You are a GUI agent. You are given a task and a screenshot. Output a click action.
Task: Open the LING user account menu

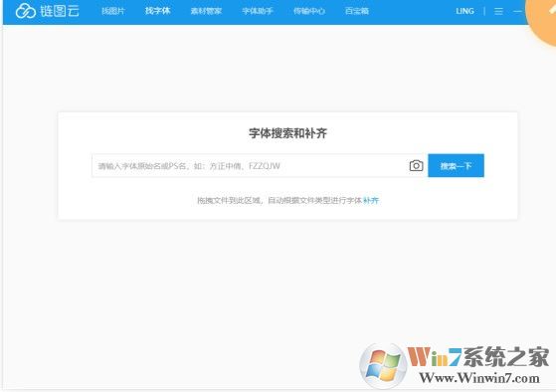pyautogui.click(x=464, y=11)
